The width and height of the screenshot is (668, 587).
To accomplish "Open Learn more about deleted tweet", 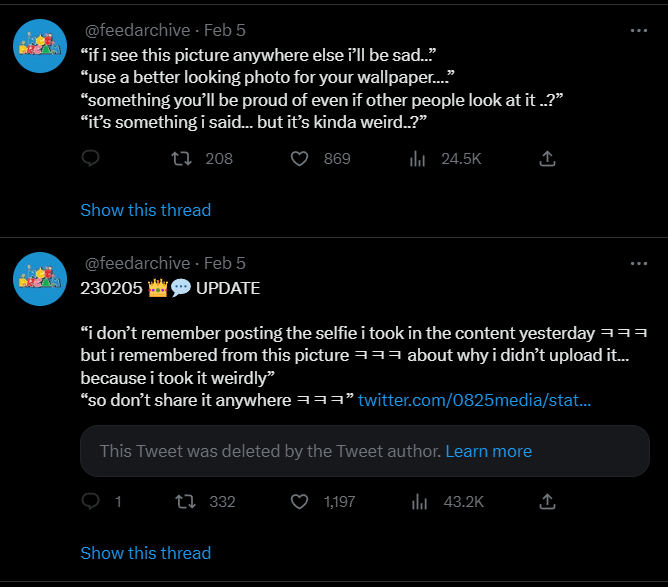I will 489,451.
